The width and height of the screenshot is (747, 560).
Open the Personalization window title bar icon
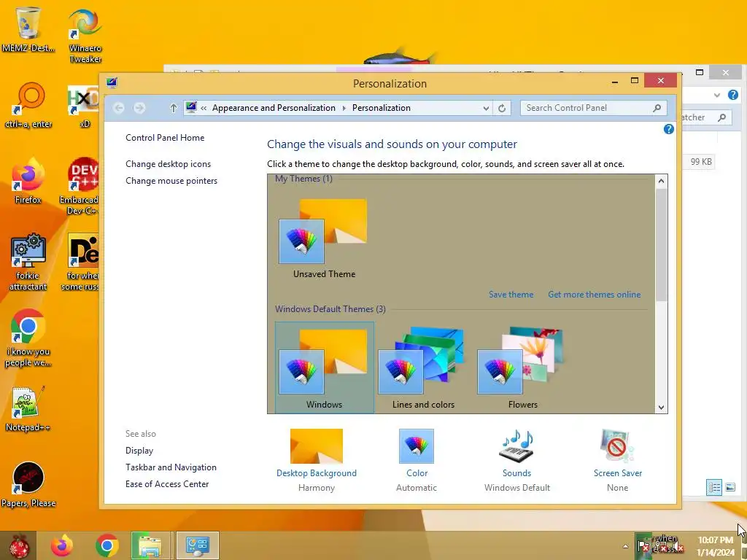click(112, 82)
